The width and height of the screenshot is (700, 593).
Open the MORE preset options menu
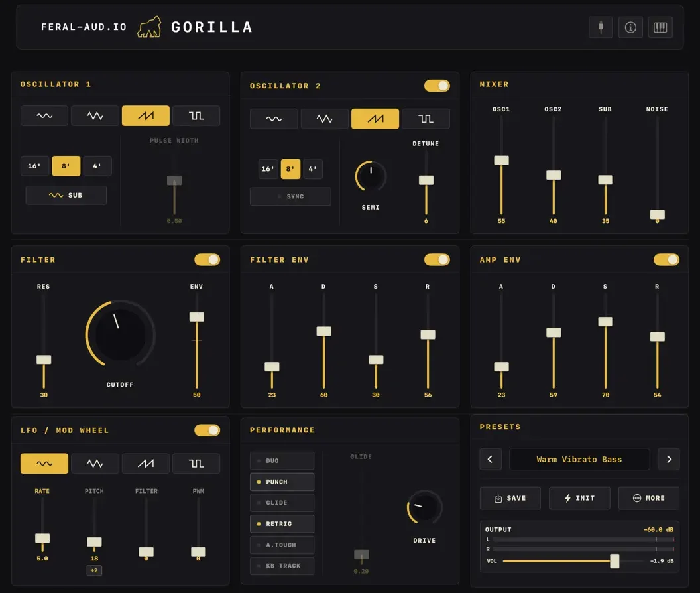coord(649,498)
